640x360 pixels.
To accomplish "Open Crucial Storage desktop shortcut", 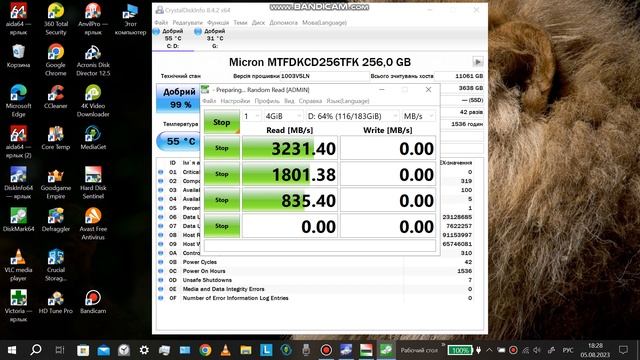I will (x=56, y=264).
